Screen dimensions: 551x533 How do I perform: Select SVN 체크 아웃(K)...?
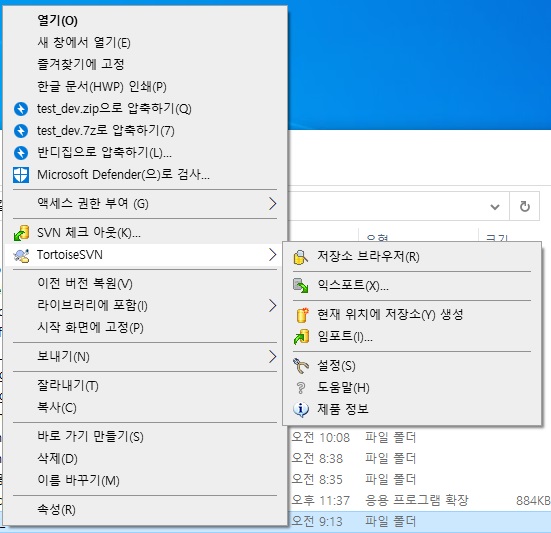tap(145, 233)
